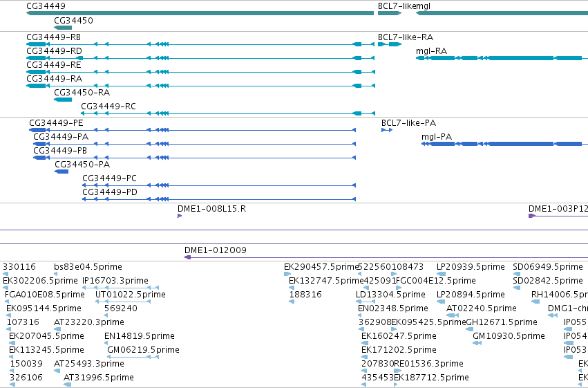Click the DME1-003P12 purple arrow glyph
The width and height of the screenshot is (588, 388).
point(532,216)
